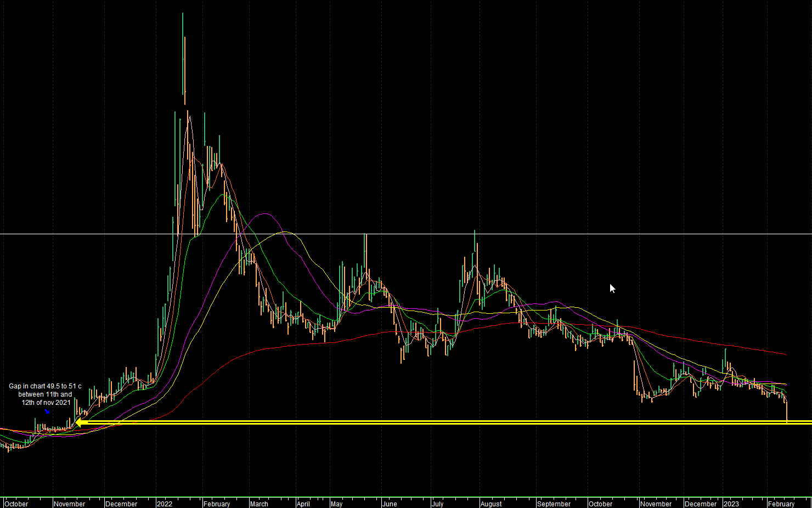
Task: Click the 2023 label on the time axis
Action: [x=731, y=504]
